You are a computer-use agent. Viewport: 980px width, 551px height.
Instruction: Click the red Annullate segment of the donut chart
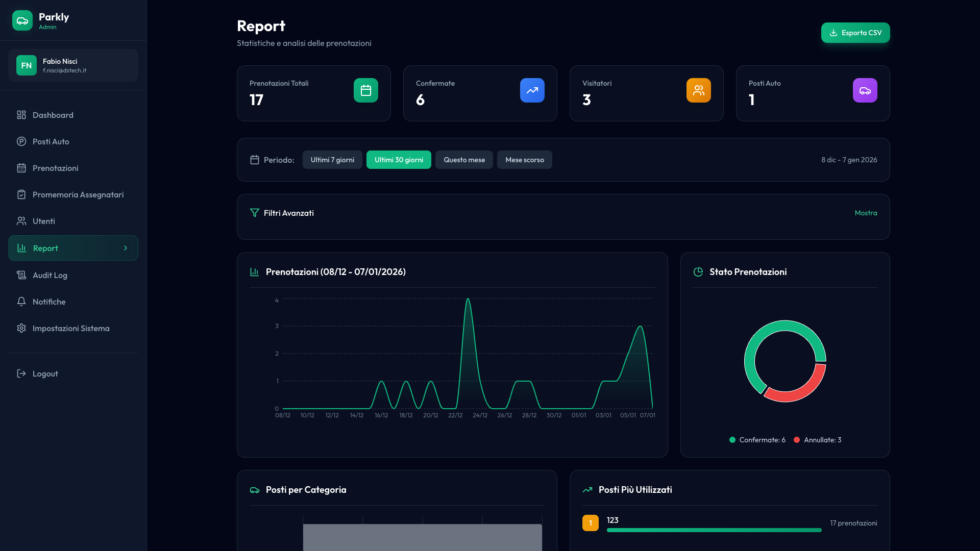point(802,391)
